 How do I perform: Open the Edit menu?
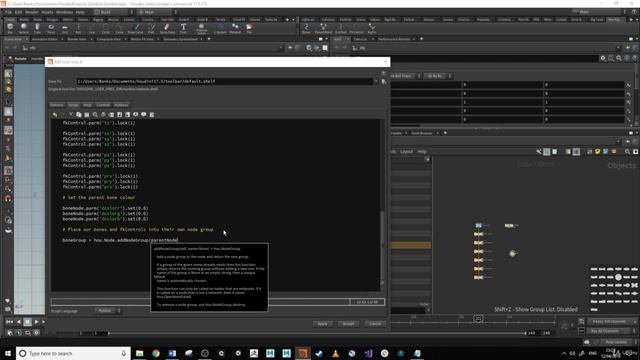18,12
